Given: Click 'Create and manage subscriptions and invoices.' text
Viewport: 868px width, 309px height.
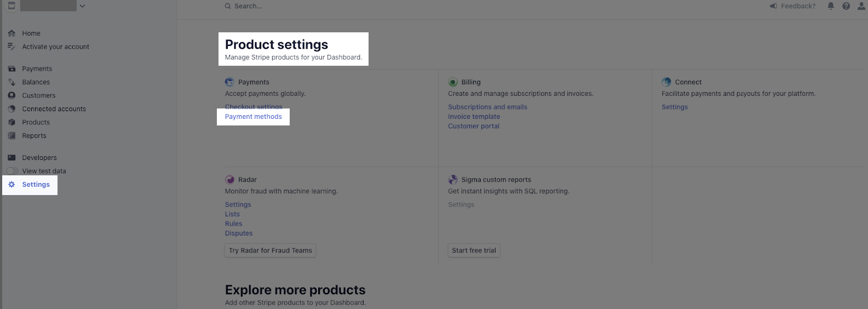Looking at the screenshot, I should click(521, 94).
